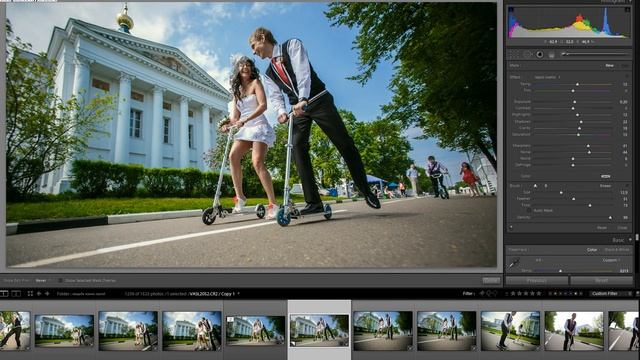The width and height of the screenshot is (640, 360).
Task: Select the thumbnail of groom alone under tree
Action: point(573,331)
